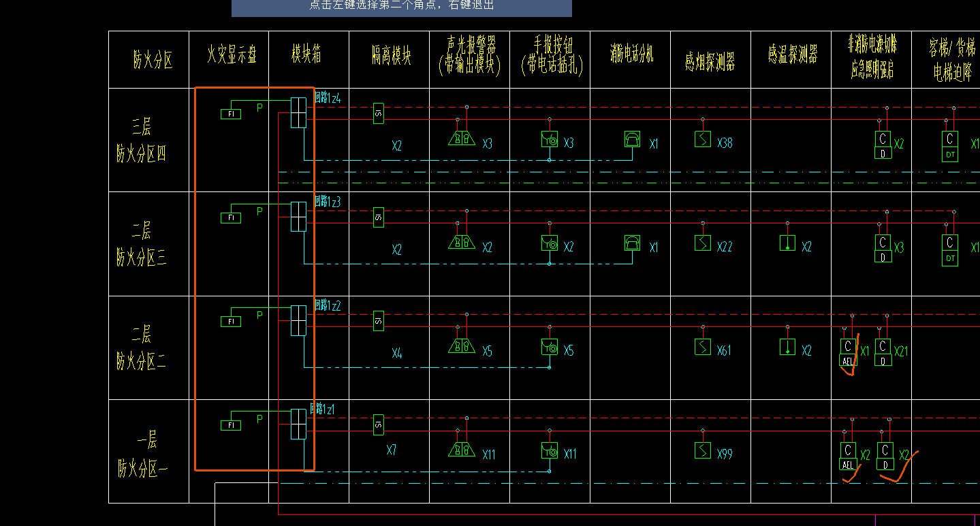Image resolution: width=980 pixels, height=526 pixels.
Task: Select the C/D module labeled X21
Action: tap(883, 352)
